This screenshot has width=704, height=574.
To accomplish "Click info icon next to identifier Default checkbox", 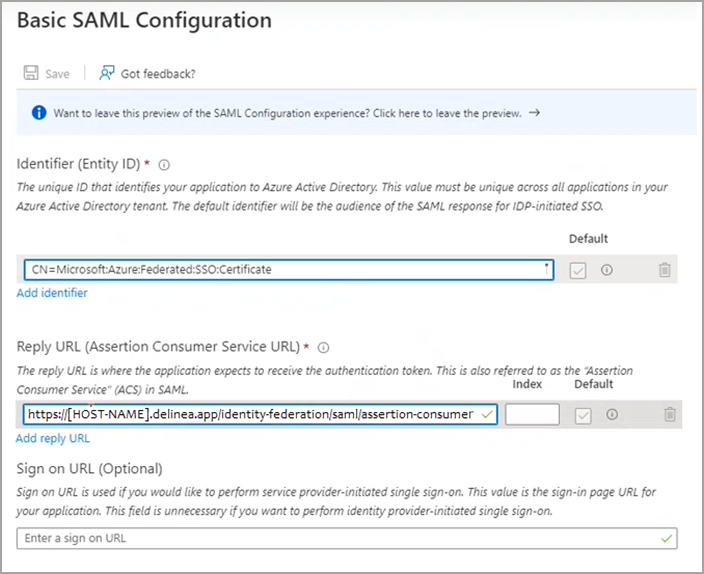I will coord(606,270).
